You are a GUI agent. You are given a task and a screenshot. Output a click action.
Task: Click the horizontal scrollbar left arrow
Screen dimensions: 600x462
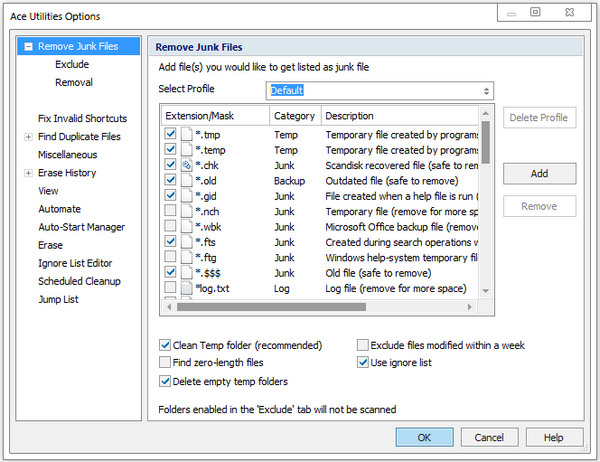(x=169, y=307)
